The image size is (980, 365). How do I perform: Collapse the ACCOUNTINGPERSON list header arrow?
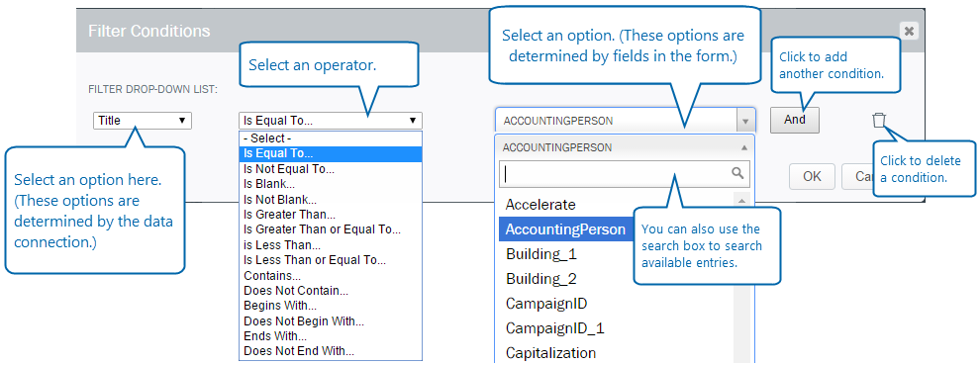tap(743, 148)
